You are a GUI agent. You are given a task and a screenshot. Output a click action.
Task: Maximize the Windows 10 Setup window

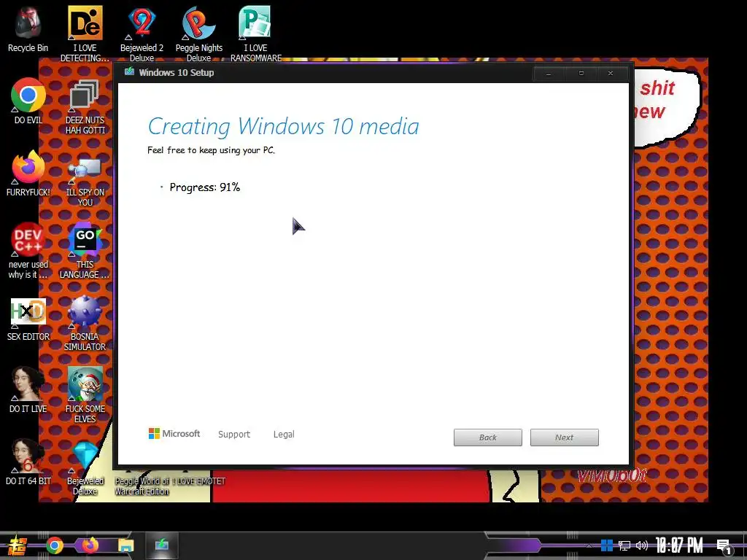click(581, 74)
